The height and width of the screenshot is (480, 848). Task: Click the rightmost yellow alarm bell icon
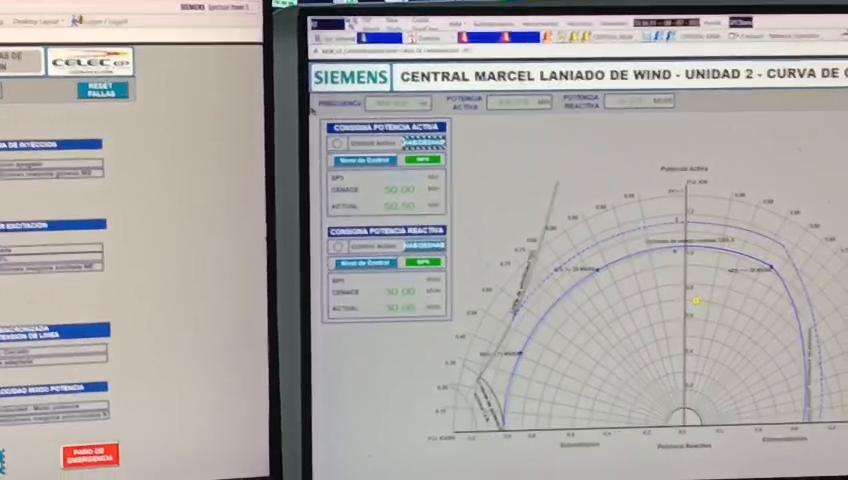[x=586, y=37]
